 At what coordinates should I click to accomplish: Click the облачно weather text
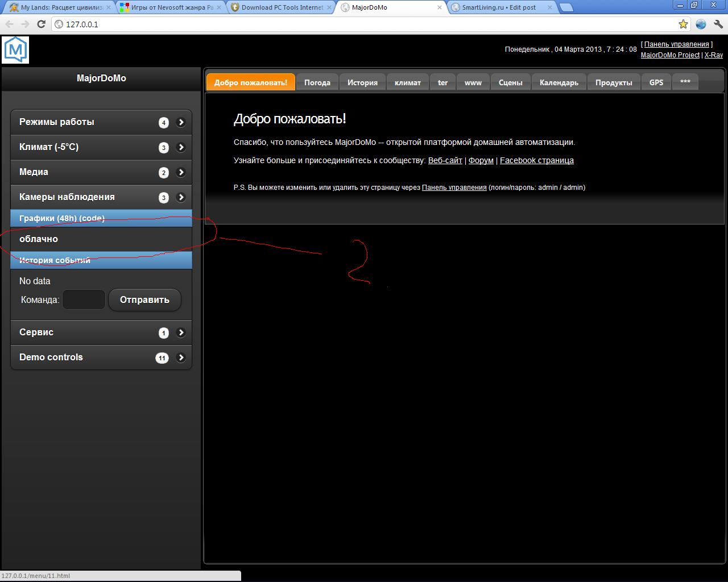[39, 239]
